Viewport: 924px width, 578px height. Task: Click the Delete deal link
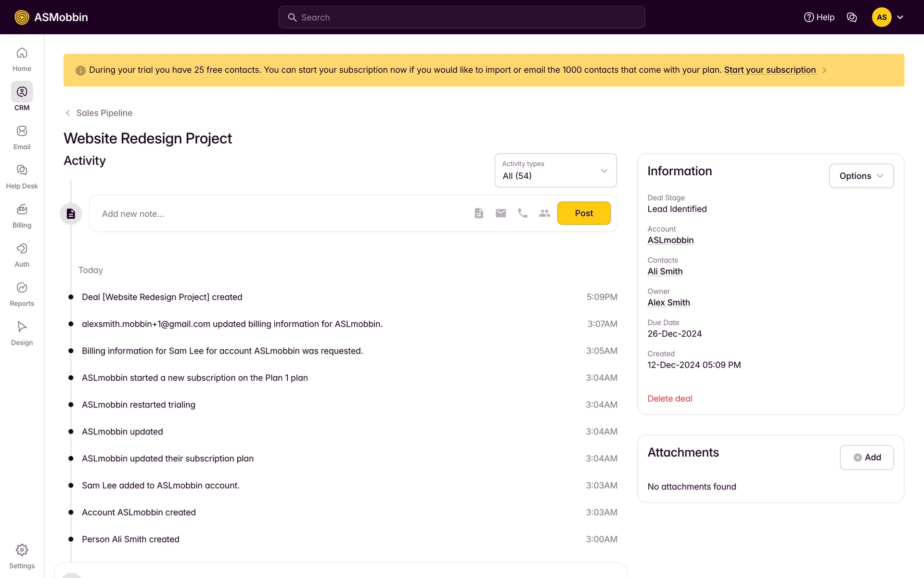[669, 398]
